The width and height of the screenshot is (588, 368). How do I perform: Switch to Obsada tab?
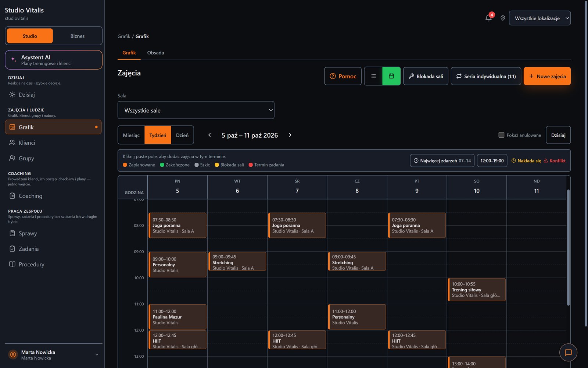156,53
